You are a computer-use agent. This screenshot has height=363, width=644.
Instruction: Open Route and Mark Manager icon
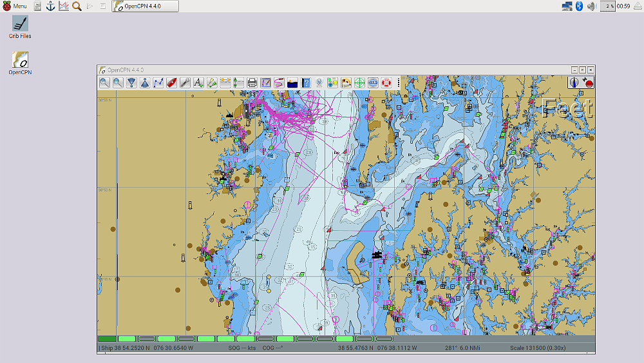pos(266,83)
